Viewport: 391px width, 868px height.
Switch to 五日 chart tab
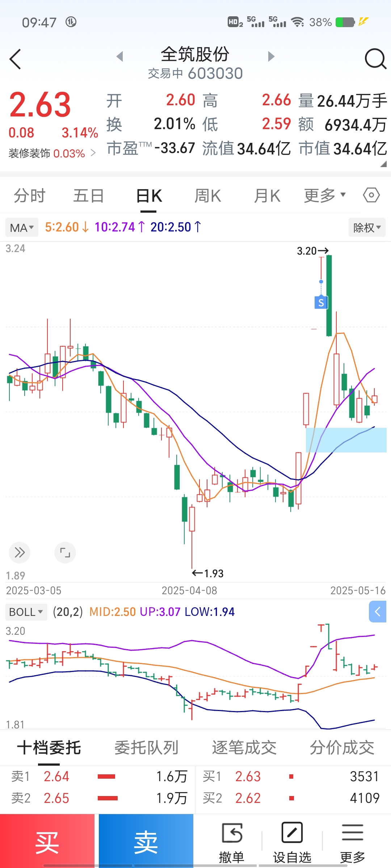click(x=89, y=196)
